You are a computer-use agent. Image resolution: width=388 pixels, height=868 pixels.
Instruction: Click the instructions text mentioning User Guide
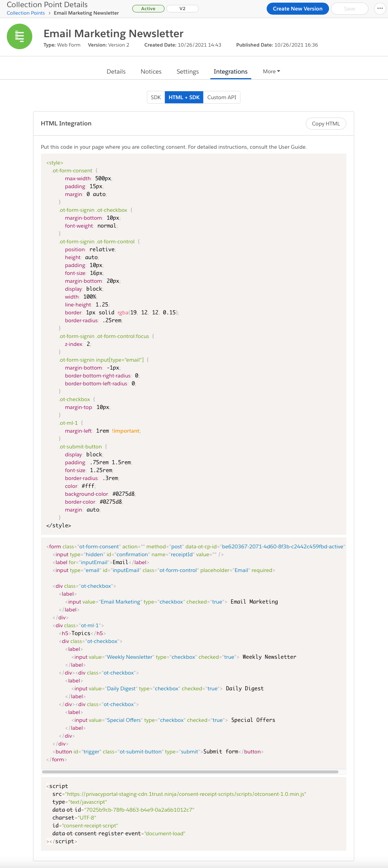[x=174, y=147]
